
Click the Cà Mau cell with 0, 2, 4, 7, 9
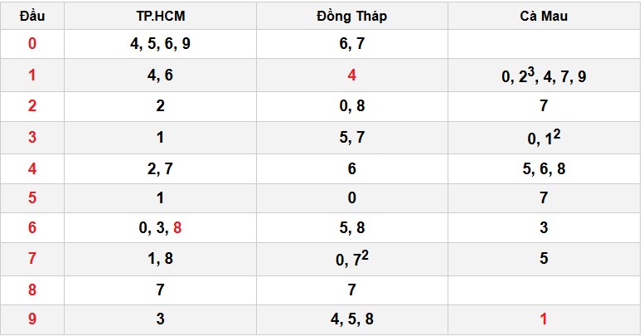point(544,75)
